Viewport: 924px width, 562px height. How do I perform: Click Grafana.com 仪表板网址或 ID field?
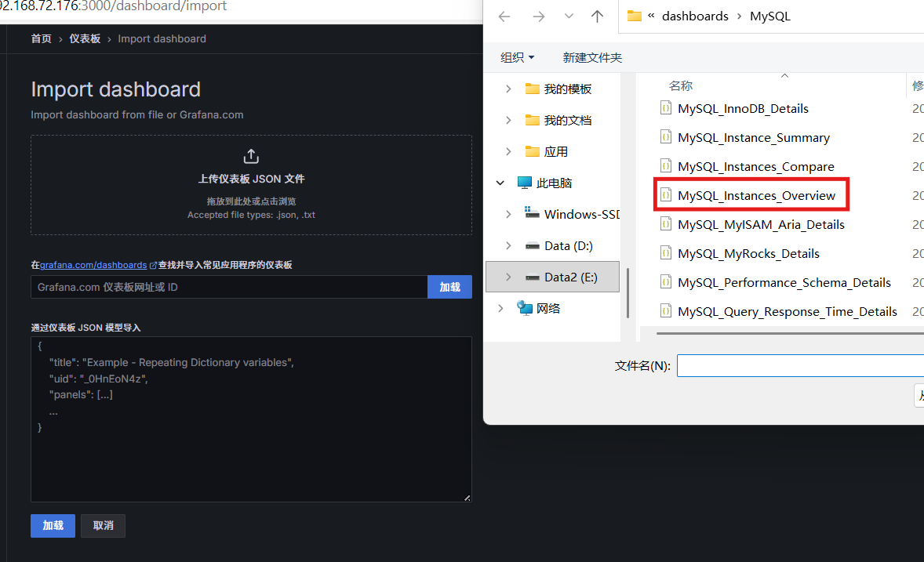[x=229, y=287]
